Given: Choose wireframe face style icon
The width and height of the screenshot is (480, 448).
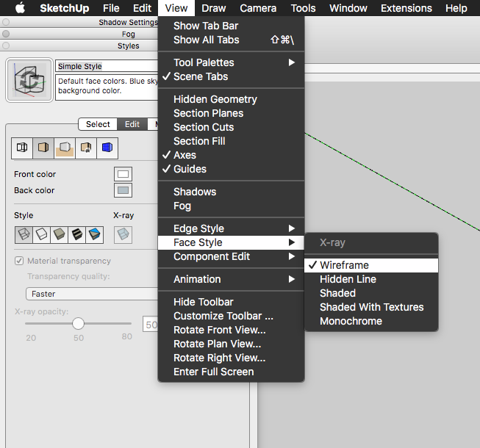Looking at the screenshot, I should 24,235.
